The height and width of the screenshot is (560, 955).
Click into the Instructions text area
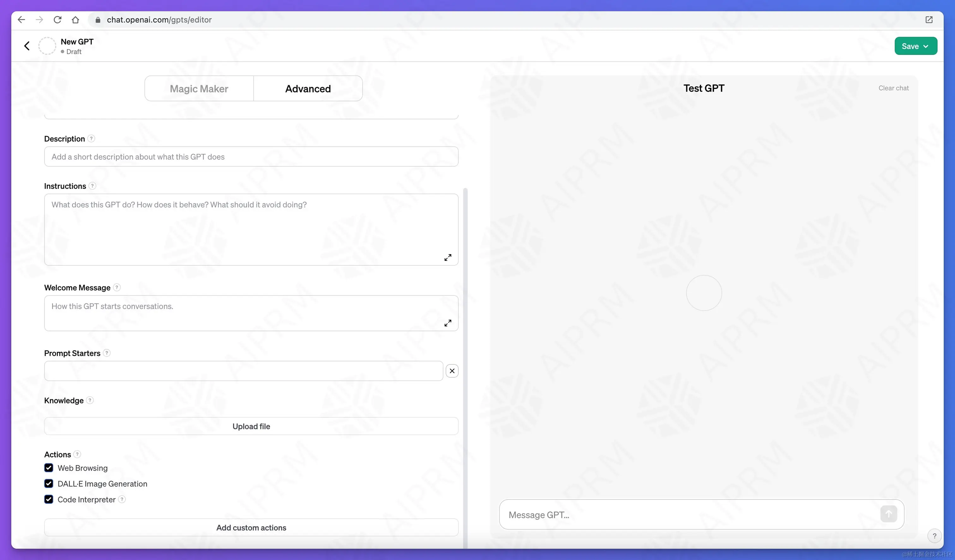click(x=251, y=229)
